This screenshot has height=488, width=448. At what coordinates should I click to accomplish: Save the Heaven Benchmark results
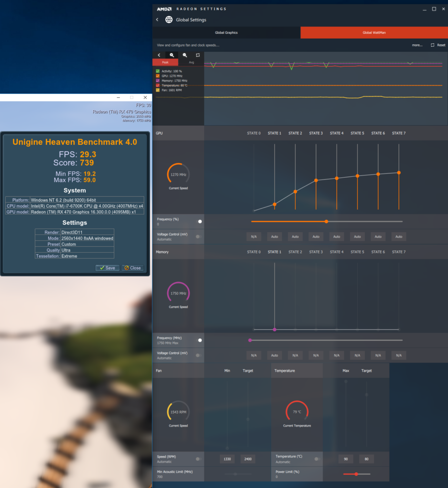point(108,268)
